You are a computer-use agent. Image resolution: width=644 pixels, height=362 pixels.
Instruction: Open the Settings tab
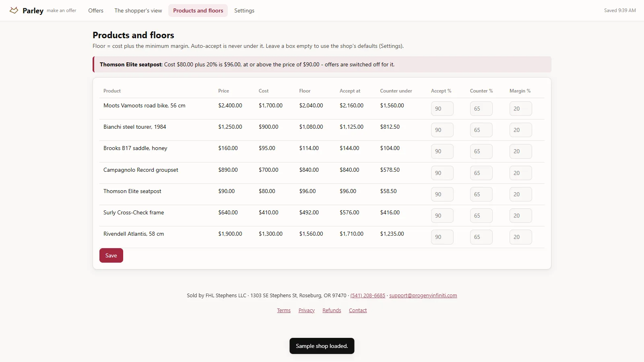click(244, 10)
